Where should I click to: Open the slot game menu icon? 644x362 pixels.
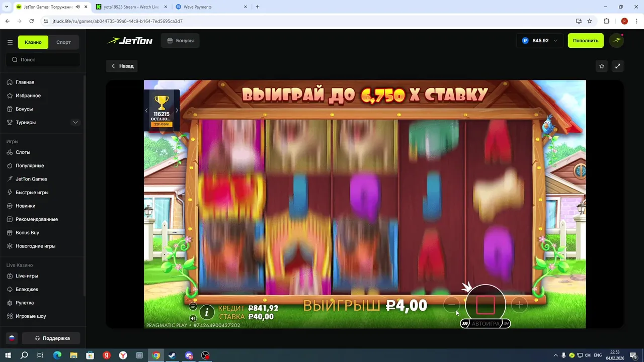tap(193, 306)
